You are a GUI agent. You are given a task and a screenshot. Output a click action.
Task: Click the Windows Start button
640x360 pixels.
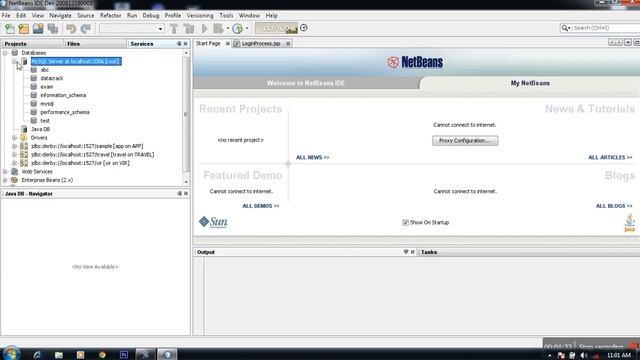pos(11,353)
